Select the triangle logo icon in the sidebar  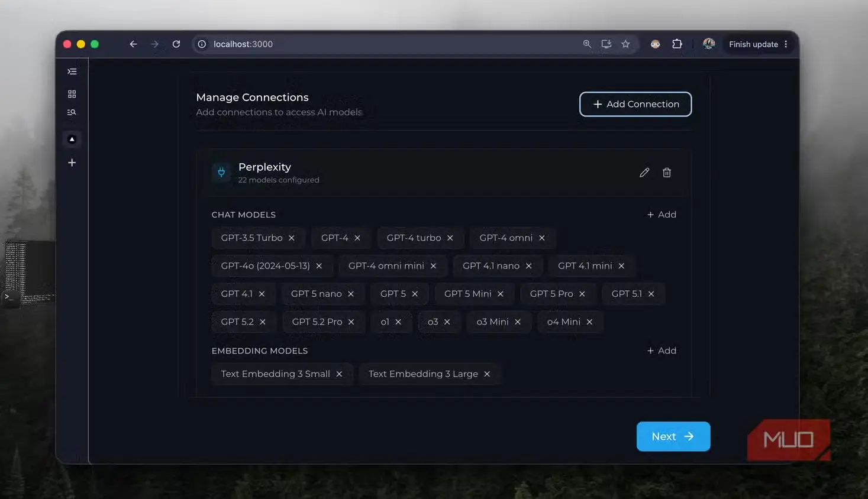click(x=72, y=140)
